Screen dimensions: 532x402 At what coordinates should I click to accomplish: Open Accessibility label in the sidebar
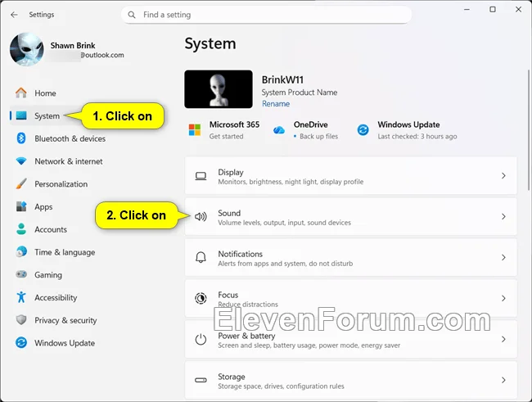[56, 298]
